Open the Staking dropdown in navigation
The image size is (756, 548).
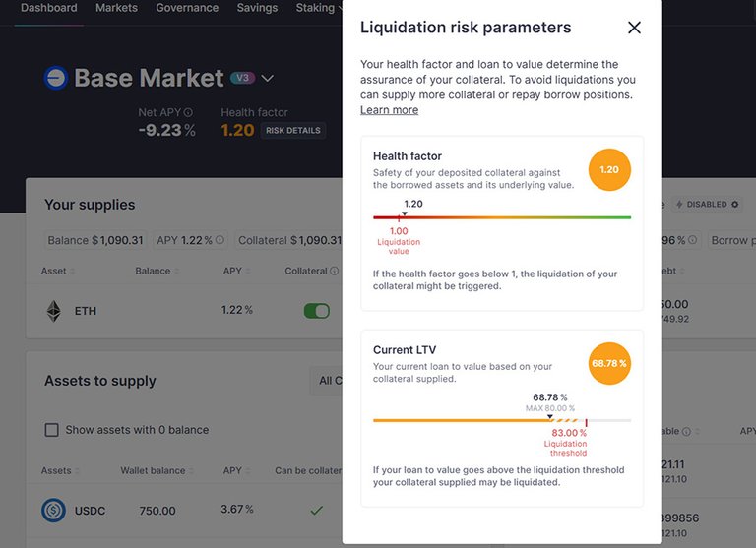[319, 8]
